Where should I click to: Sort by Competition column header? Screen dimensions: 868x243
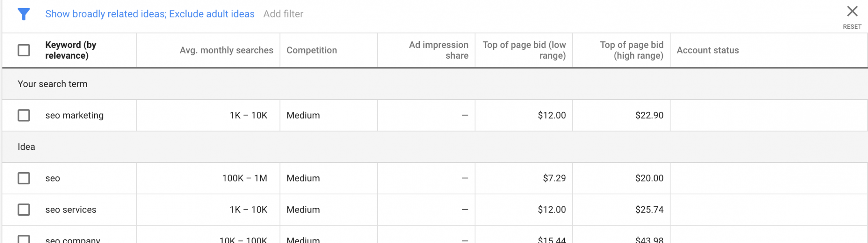coord(312,50)
